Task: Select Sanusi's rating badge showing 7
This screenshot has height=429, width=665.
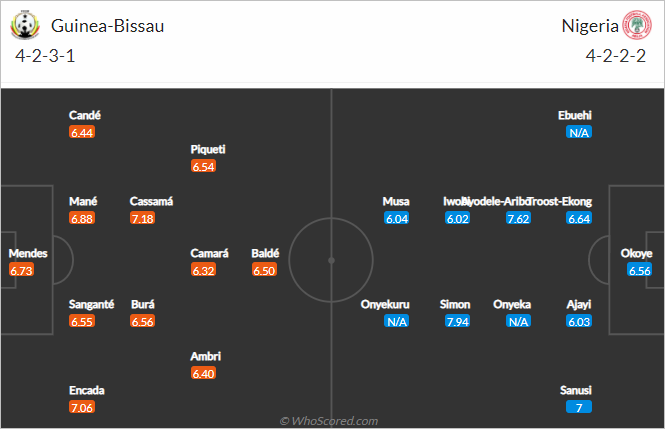Action: tap(579, 407)
